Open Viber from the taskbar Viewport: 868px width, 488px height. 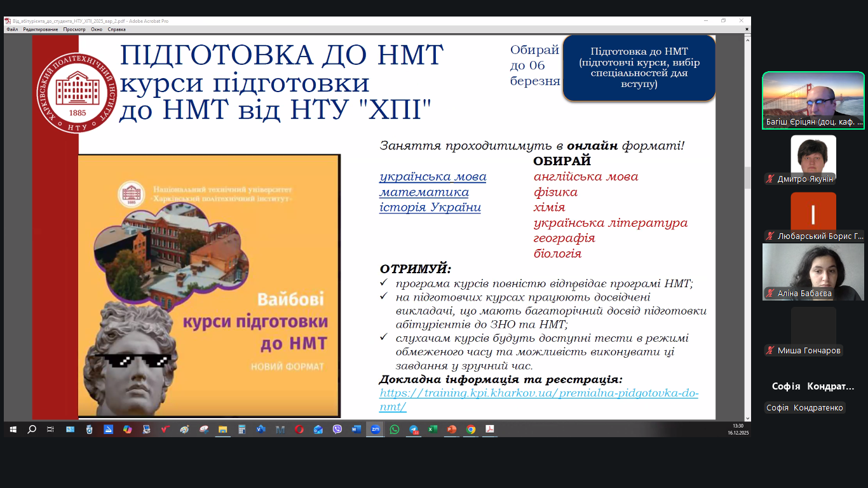point(337,430)
